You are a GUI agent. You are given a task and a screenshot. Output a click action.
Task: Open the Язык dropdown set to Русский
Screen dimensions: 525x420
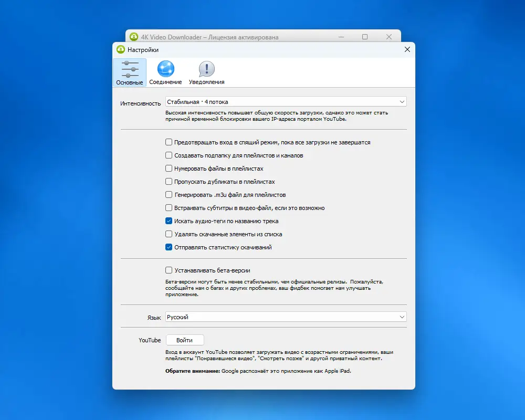pos(286,317)
